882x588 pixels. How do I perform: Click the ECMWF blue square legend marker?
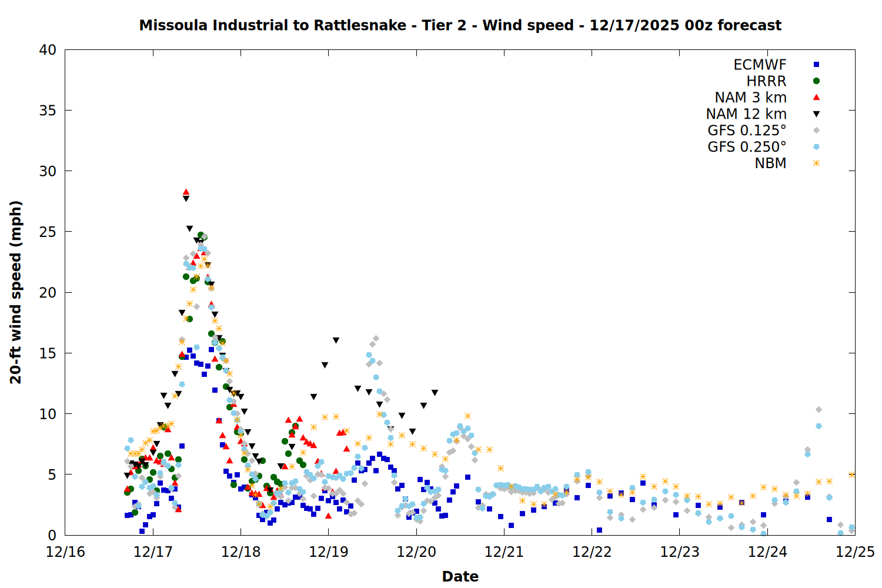point(816,65)
